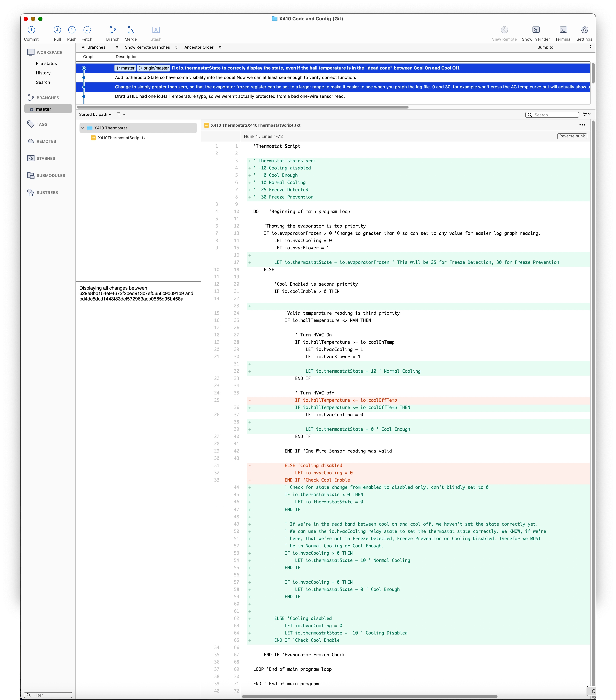Click the Merge toolbar icon

130,30
